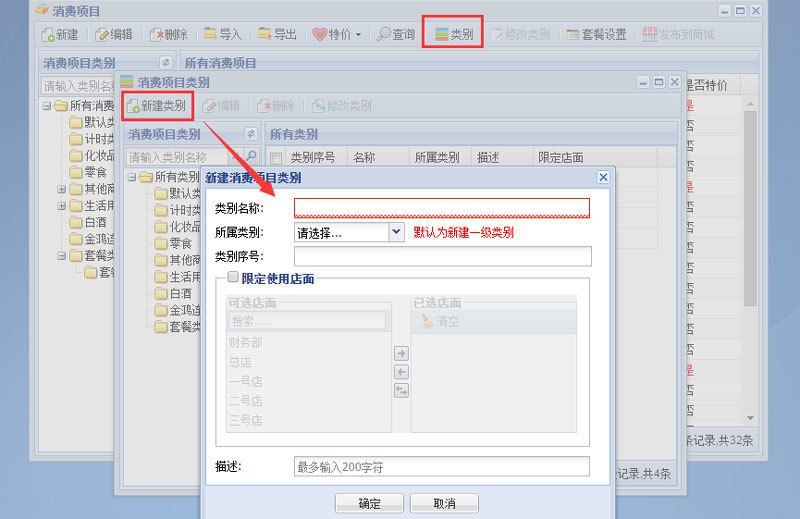Close the 新建消费项目类别 dialog
The height and width of the screenshot is (519, 800).
pyautogui.click(x=603, y=177)
